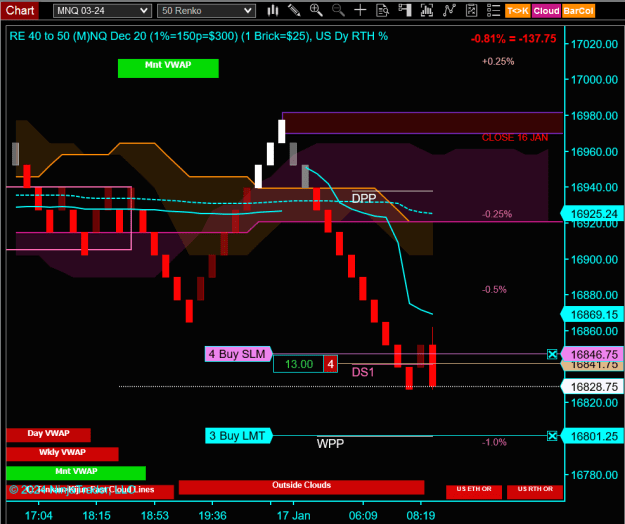This screenshot has width=625, height=524.
Task: Click the 16925.24 price axis marker
Action: click(592, 214)
